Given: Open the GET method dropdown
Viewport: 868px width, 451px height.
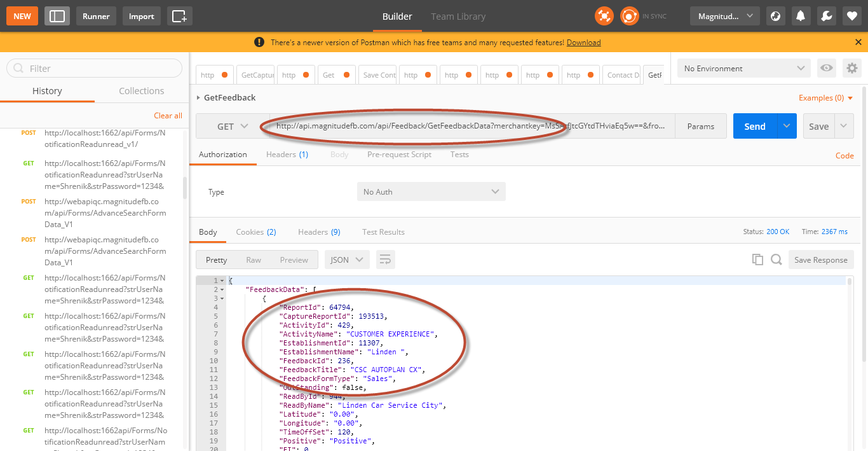Looking at the screenshot, I should pyautogui.click(x=233, y=126).
